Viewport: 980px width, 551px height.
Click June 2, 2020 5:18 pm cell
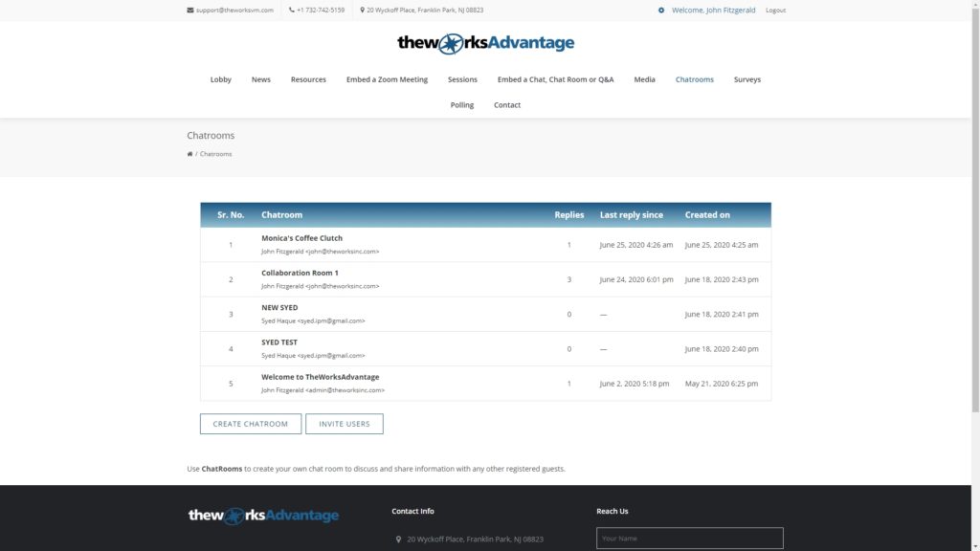(635, 384)
